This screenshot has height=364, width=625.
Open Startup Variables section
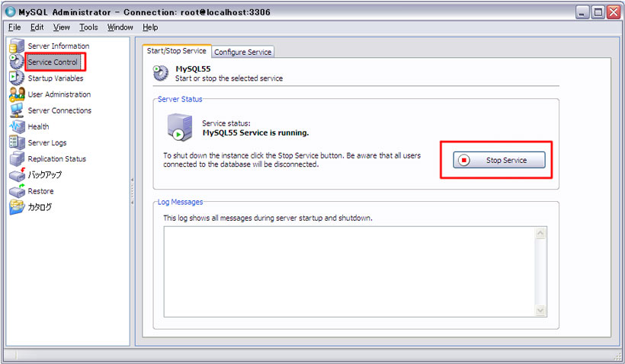56,78
